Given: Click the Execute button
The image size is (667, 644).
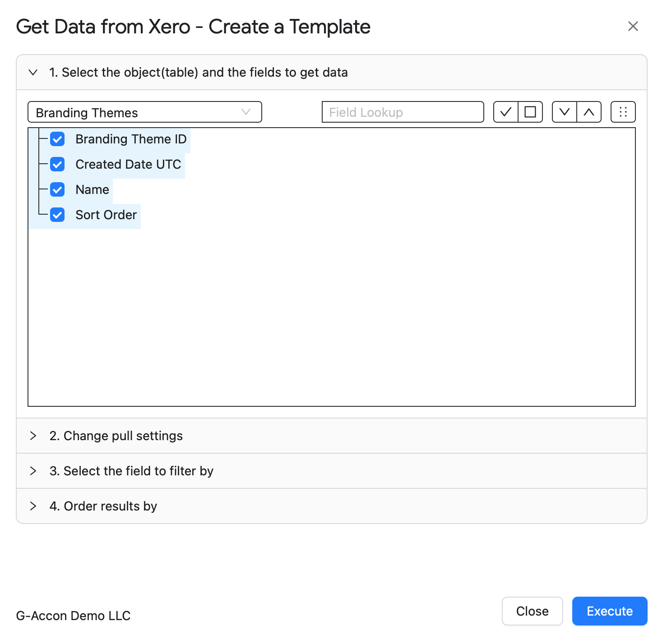Looking at the screenshot, I should pyautogui.click(x=610, y=611).
